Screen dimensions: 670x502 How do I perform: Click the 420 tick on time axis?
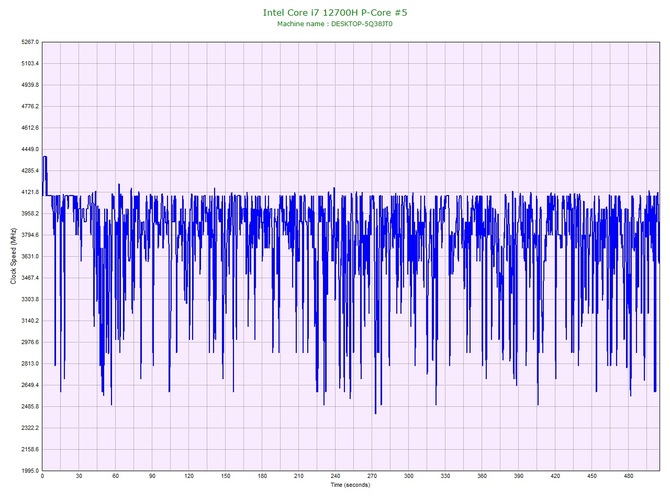click(x=555, y=476)
